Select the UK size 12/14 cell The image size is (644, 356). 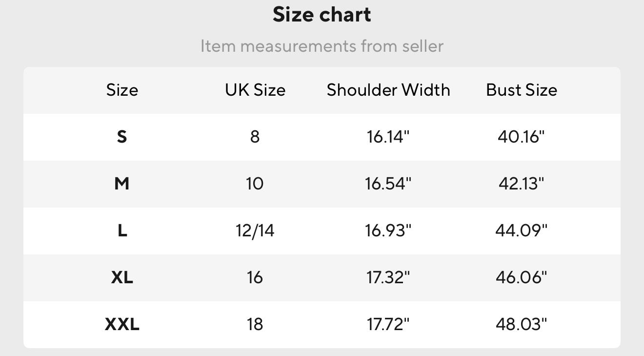tap(255, 230)
